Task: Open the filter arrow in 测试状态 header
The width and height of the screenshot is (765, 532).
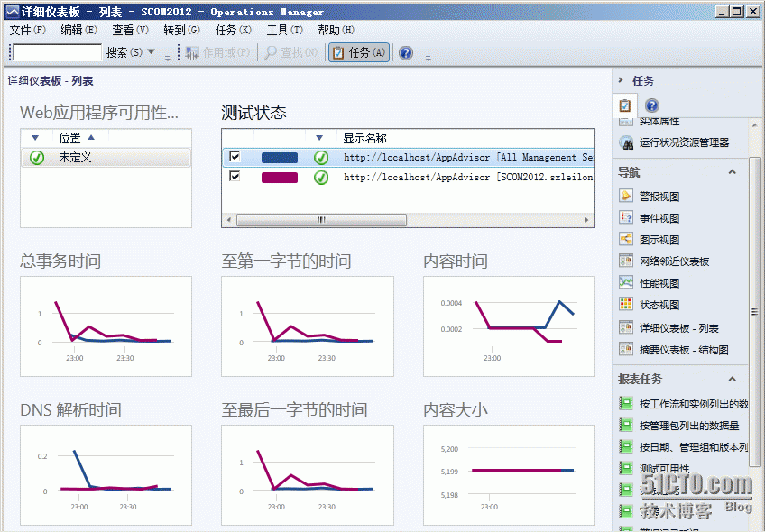Action: point(319,138)
